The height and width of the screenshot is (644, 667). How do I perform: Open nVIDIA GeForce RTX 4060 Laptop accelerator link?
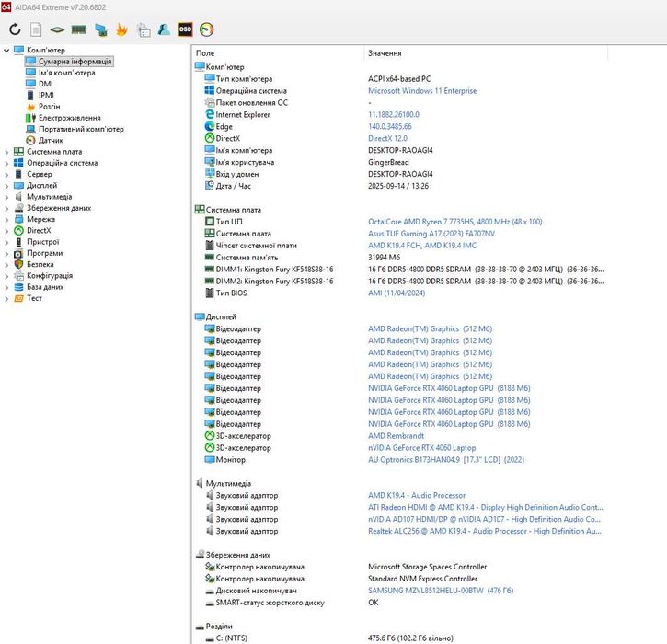click(x=421, y=448)
